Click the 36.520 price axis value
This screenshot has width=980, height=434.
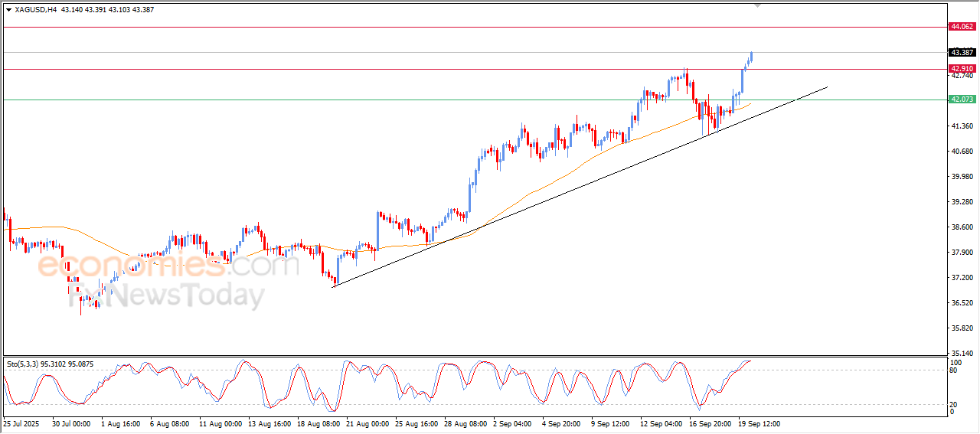coord(961,302)
